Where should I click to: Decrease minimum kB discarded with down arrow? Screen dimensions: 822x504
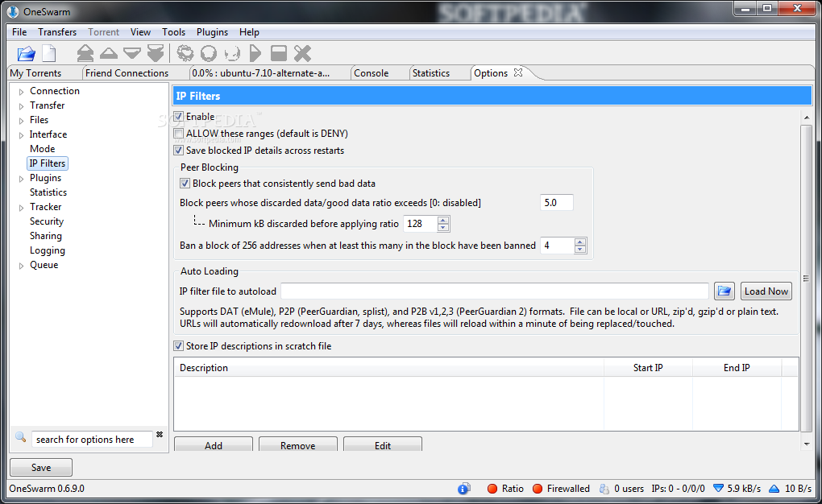coord(443,227)
